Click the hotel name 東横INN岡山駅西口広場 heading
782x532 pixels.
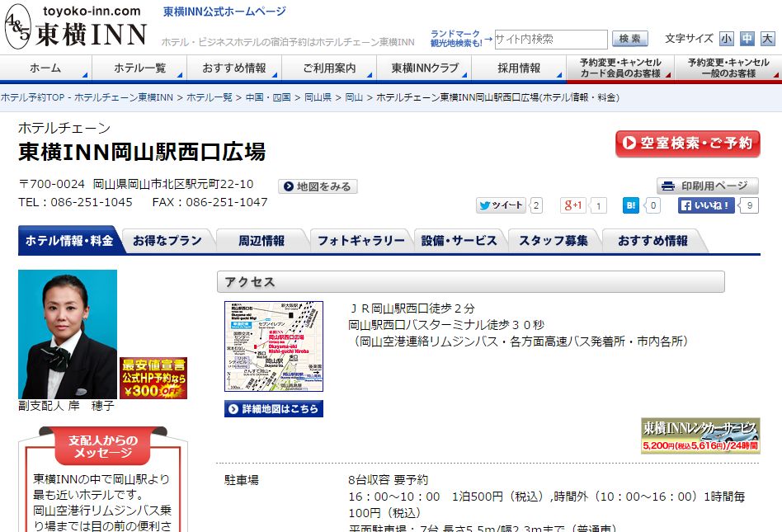142,152
